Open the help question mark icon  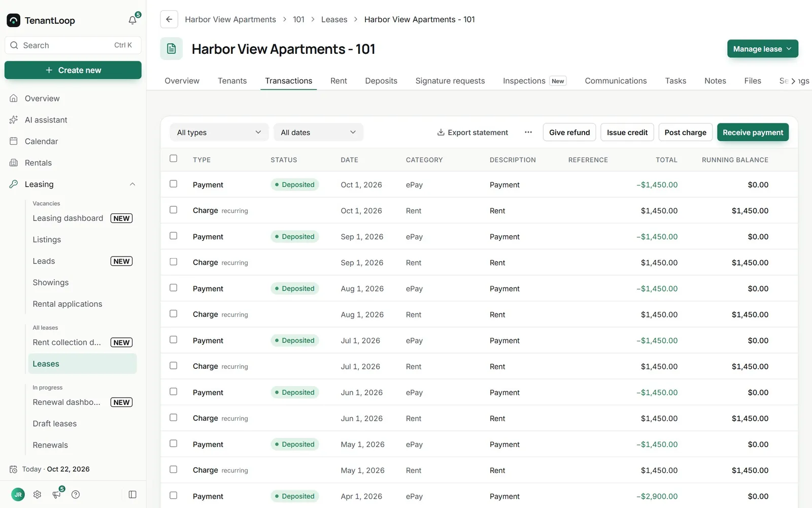pyautogui.click(x=76, y=494)
